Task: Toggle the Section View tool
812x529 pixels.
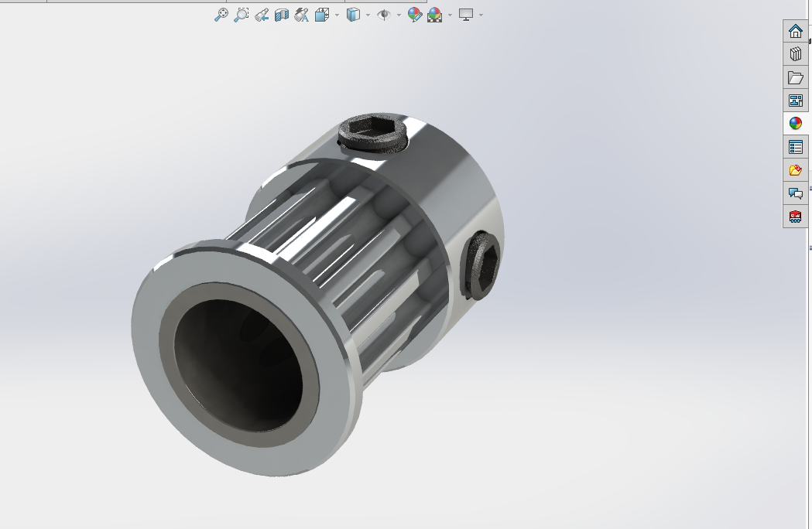Action: pos(281,15)
